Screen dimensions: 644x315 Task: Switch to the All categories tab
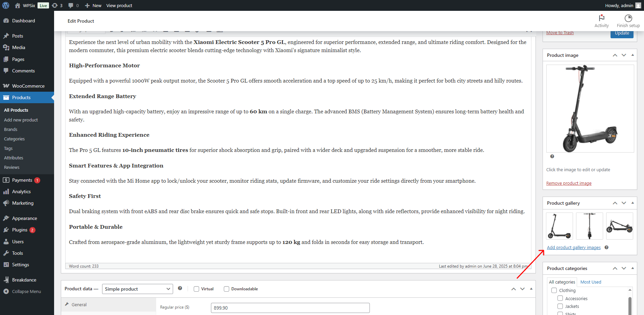[x=562, y=282]
